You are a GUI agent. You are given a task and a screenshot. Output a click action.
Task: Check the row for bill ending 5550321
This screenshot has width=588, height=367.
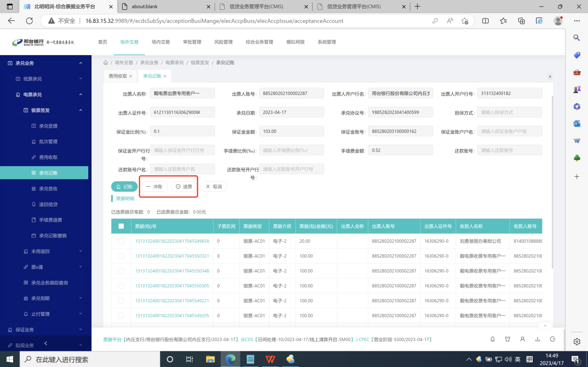coord(121,256)
